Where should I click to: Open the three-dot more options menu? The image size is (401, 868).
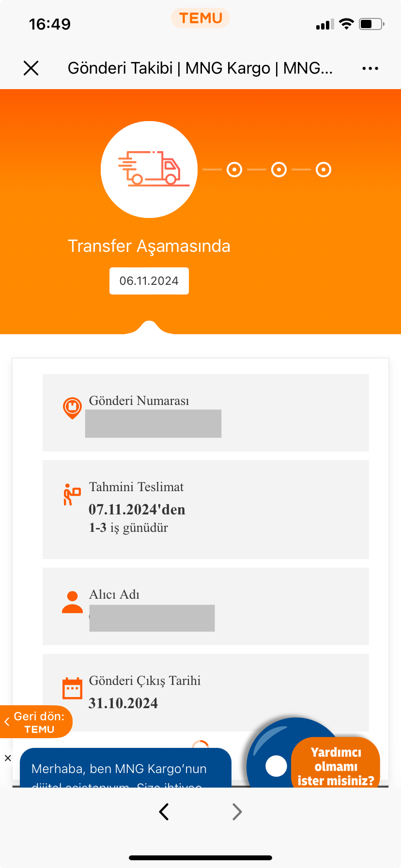(x=370, y=68)
